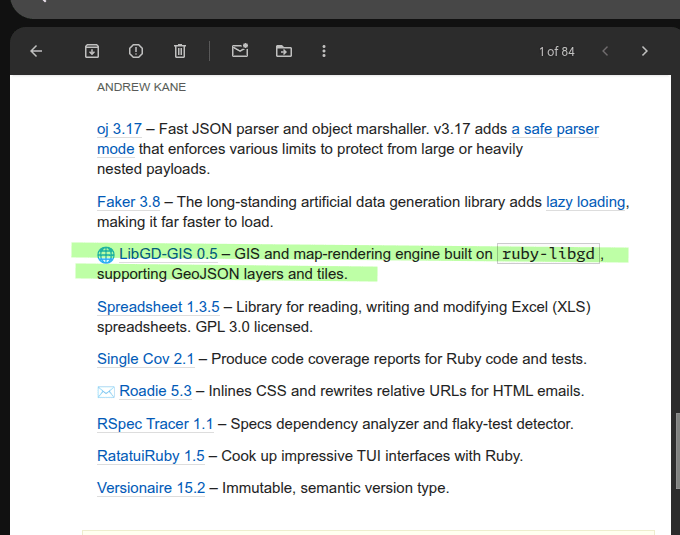Image resolution: width=680 pixels, height=535 pixels.
Task: Go to the newer email with the left chevron
Action: pos(605,51)
